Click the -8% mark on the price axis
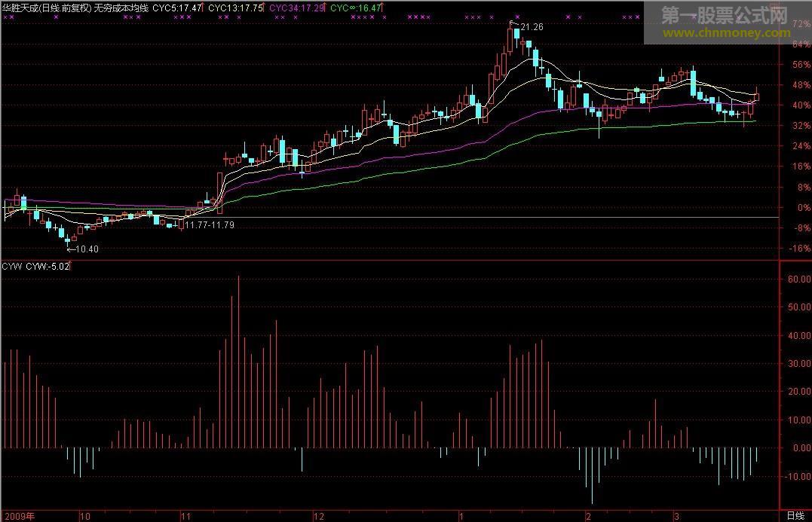Screen dimensions: 812x522 [801, 227]
